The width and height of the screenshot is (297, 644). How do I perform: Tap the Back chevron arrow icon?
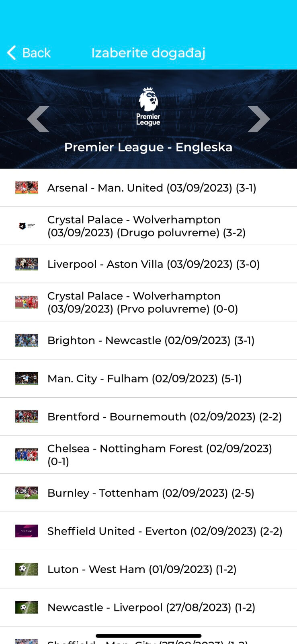(12, 53)
